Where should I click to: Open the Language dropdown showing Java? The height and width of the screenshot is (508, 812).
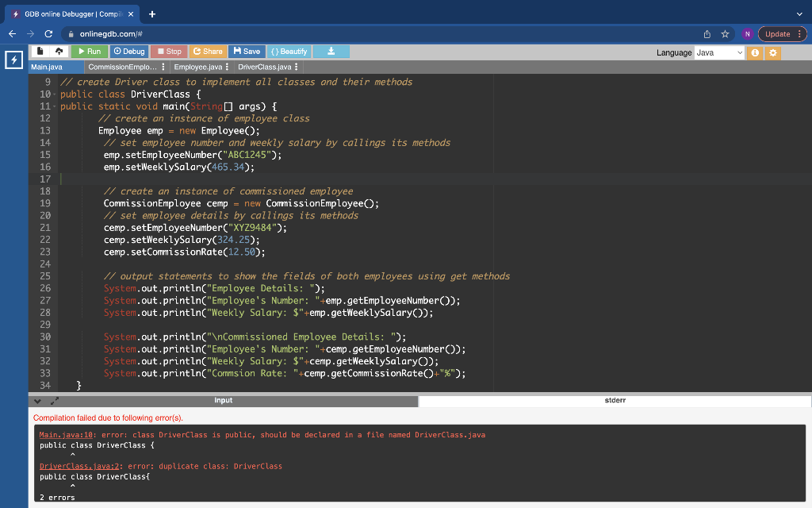[719, 52]
